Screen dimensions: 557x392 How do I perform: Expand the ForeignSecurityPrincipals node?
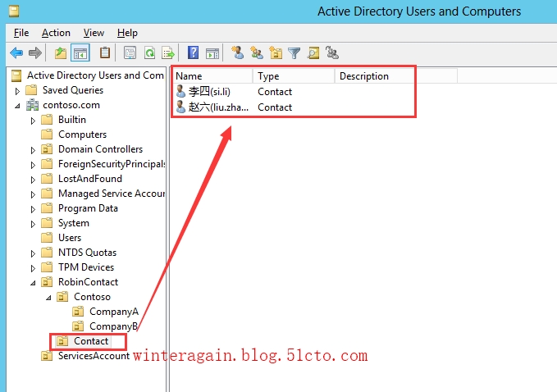pos(33,165)
